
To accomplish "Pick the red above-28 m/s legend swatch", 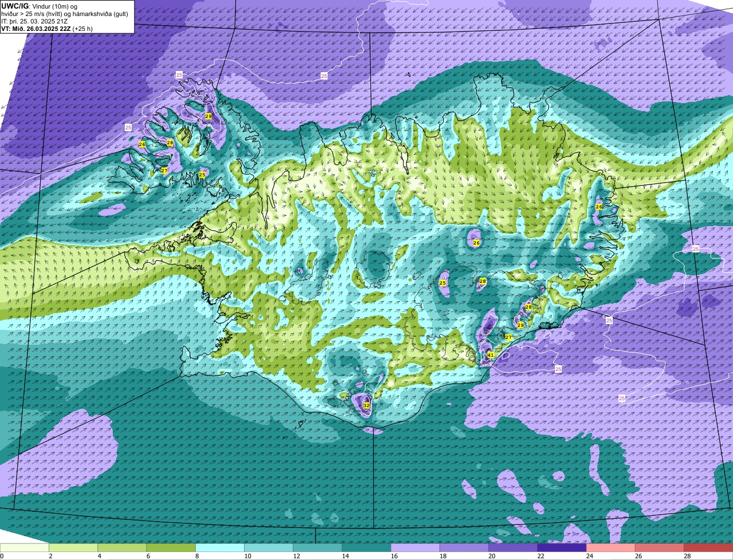I will tap(708, 547).
